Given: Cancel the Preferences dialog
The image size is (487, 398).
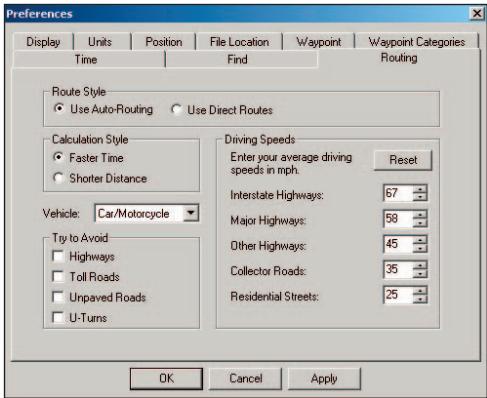Looking at the screenshot, I should point(245,379).
